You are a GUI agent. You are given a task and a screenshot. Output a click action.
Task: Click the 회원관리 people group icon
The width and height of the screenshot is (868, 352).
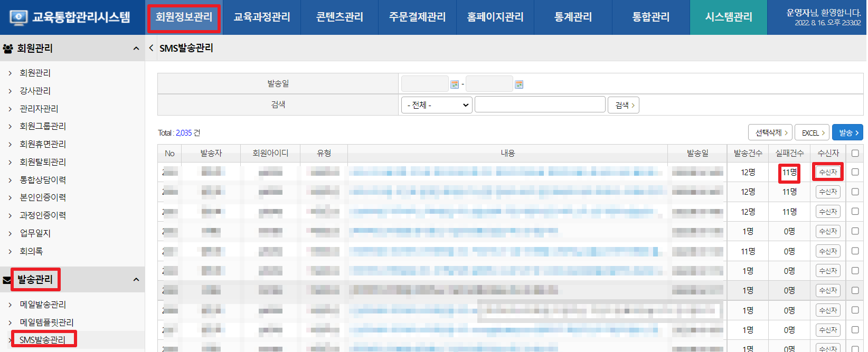point(8,49)
